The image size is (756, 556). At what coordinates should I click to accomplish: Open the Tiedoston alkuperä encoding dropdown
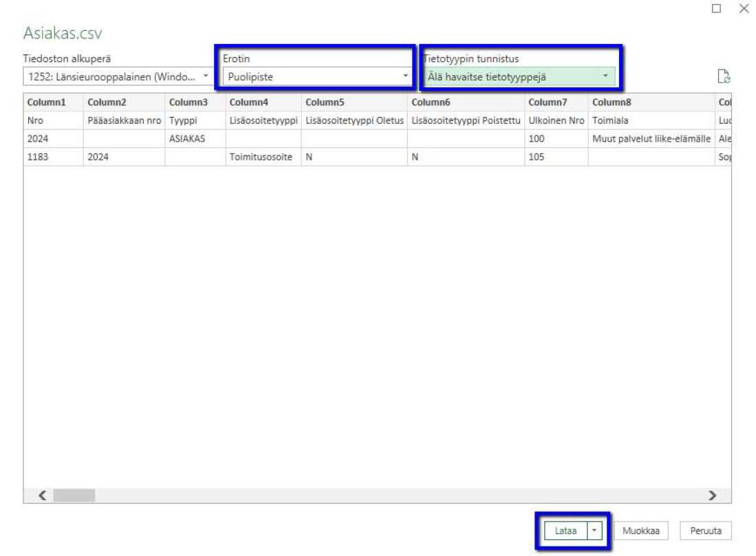tap(118, 77)
